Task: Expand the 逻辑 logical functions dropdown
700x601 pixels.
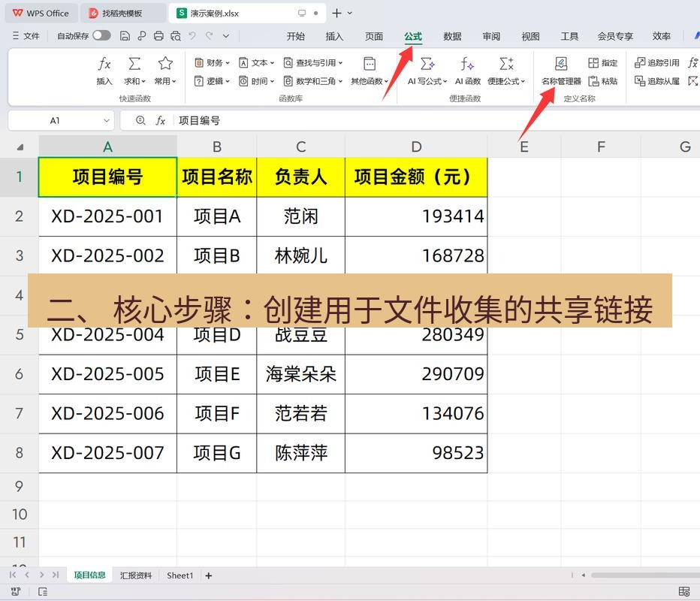Action: (212, 81)
